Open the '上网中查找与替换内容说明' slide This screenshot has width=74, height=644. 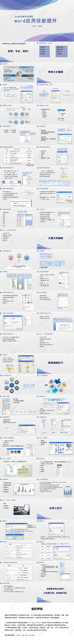pos(19,571)
